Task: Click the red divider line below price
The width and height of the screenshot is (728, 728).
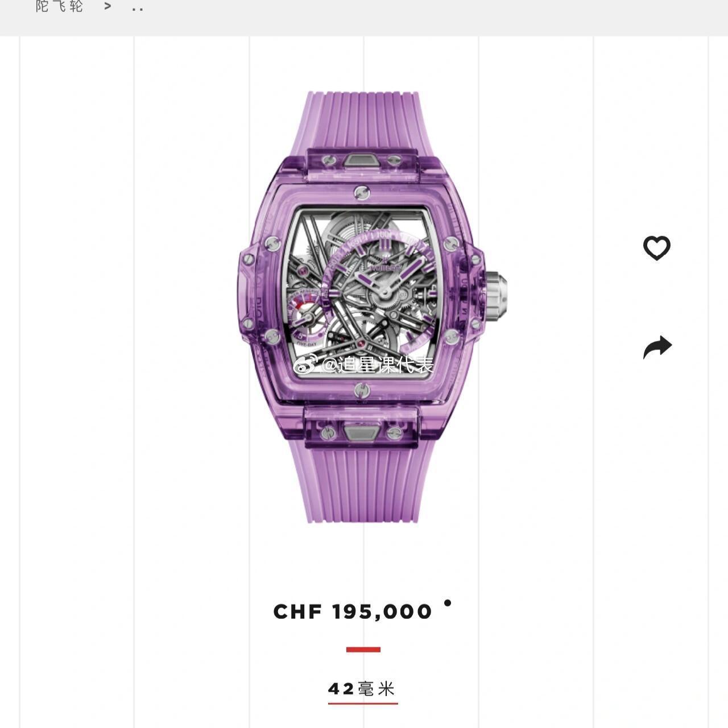Action: (363, 650)
